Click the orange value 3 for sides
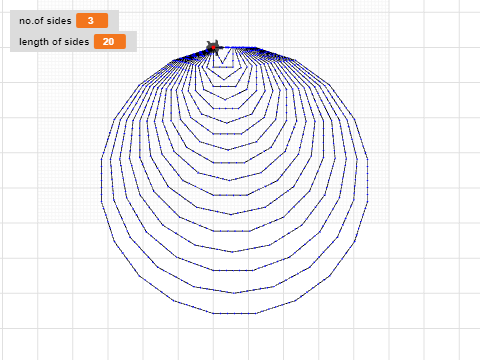Image resolution: width=480 pixels, height=360 pixels. [x=92, y=21]
